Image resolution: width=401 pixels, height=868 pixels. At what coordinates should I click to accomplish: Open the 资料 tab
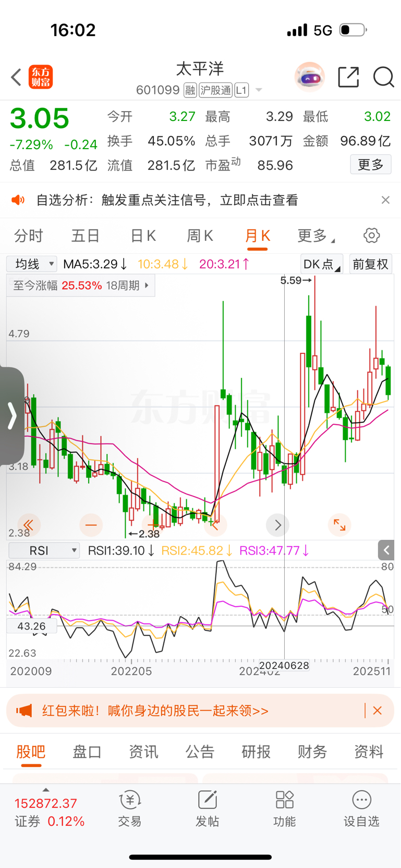pos(369,752)
